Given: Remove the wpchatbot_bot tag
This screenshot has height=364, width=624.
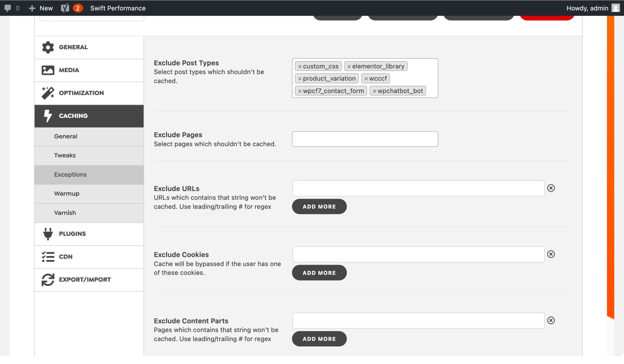Looking at the screenshot, I should pos(374,91).
